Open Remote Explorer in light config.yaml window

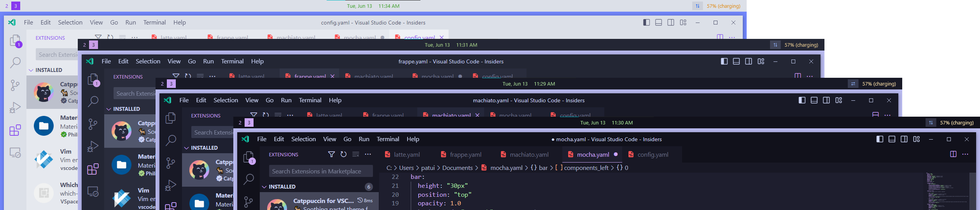pos(15,152)
